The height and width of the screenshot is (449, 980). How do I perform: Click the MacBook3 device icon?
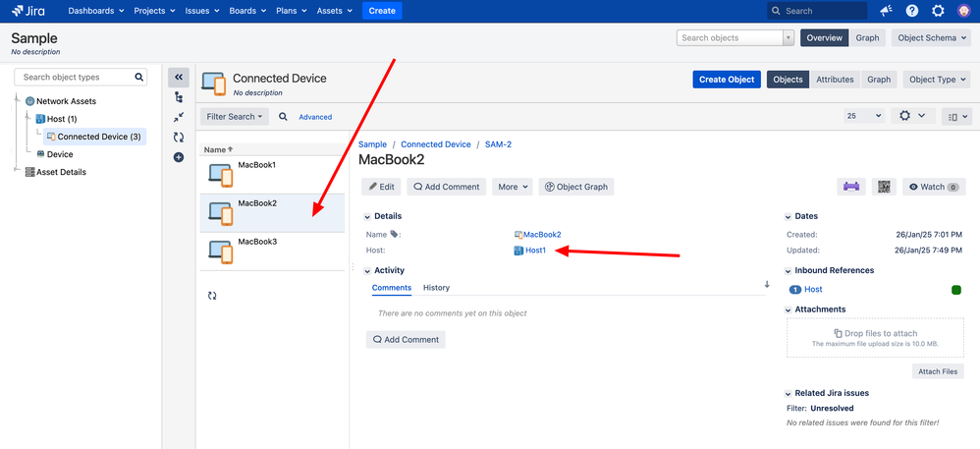(221, 252)
